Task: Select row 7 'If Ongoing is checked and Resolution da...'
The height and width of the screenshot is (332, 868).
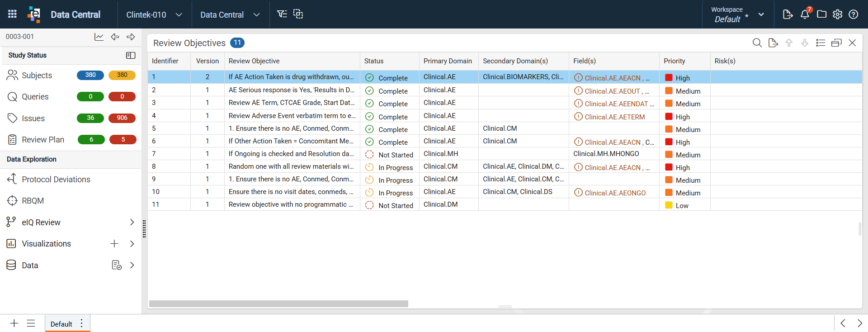Action: click(505, 154)
